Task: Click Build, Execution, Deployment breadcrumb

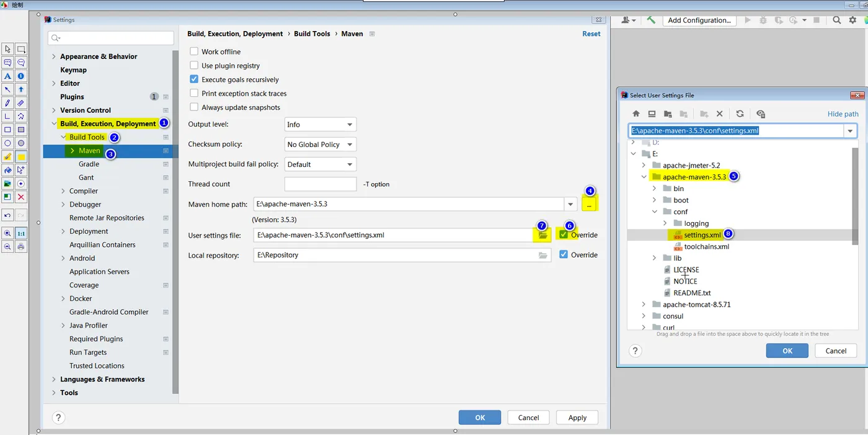Action: (x=235, y=34)
